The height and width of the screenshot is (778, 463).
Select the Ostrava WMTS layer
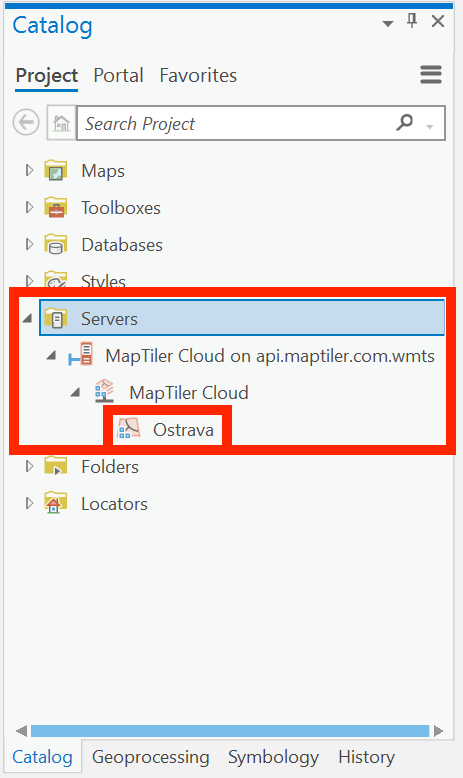(183, 430)
